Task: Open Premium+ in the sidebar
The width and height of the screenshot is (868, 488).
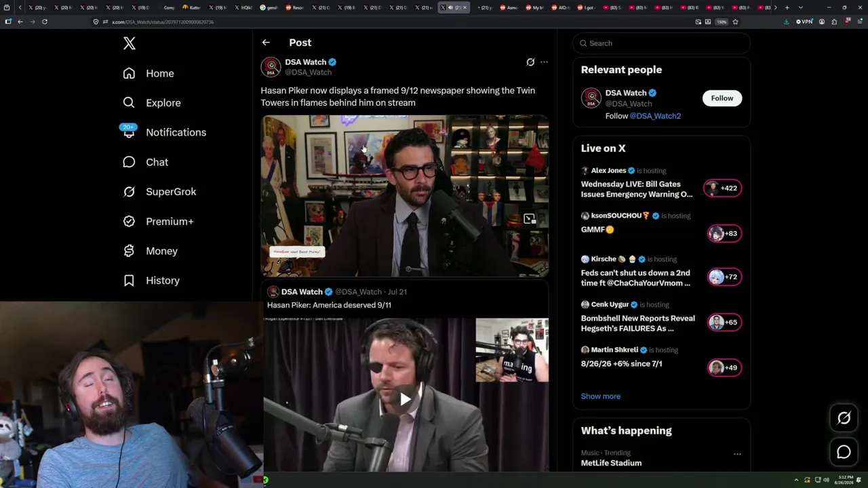Action: 158,222
